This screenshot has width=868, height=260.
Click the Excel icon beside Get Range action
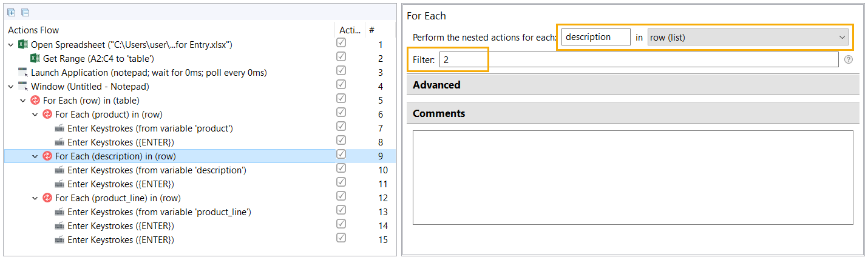tap(35, 59)
